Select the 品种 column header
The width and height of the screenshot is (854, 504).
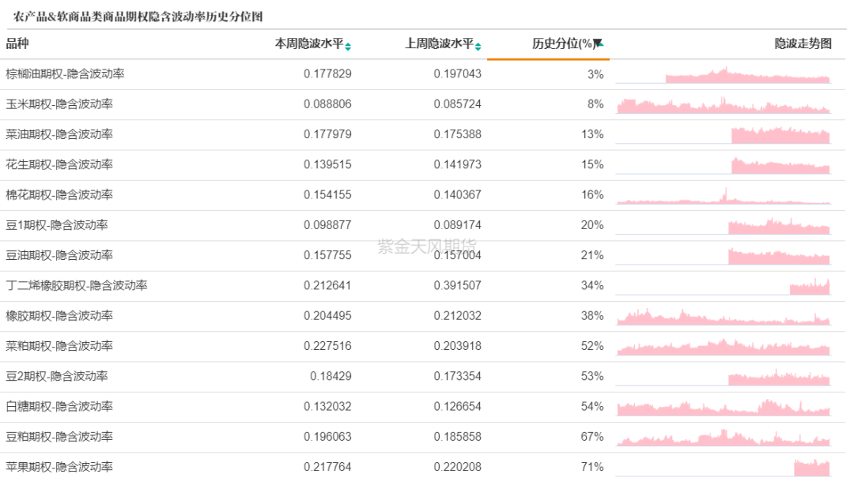pos(17,44)
